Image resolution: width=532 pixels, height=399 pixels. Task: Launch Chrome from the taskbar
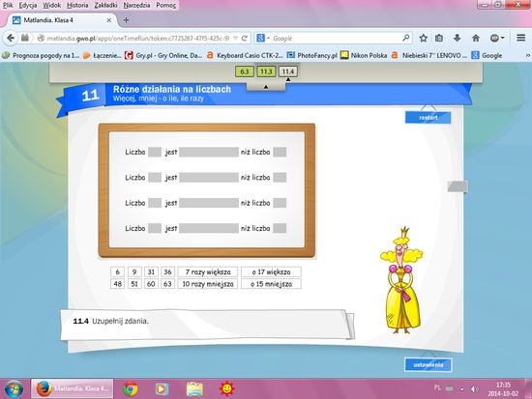point(131,388)
